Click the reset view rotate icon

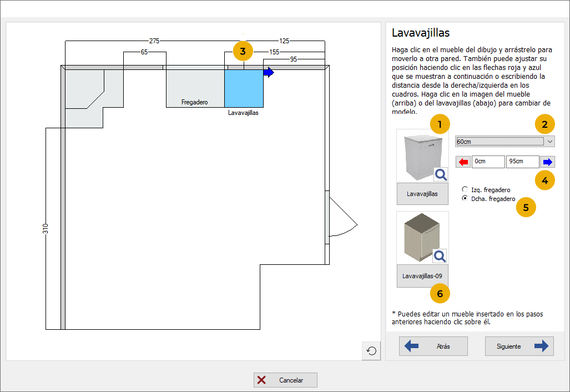coord(371,351)
